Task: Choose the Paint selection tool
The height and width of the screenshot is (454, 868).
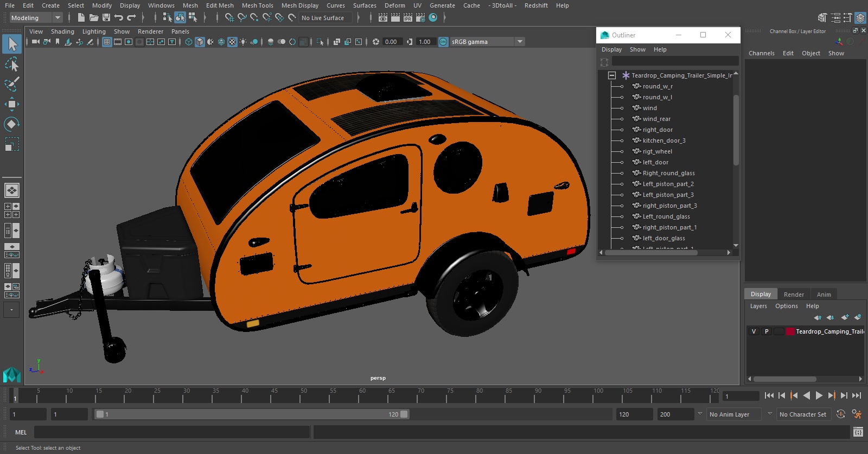Action: point(11,84)
